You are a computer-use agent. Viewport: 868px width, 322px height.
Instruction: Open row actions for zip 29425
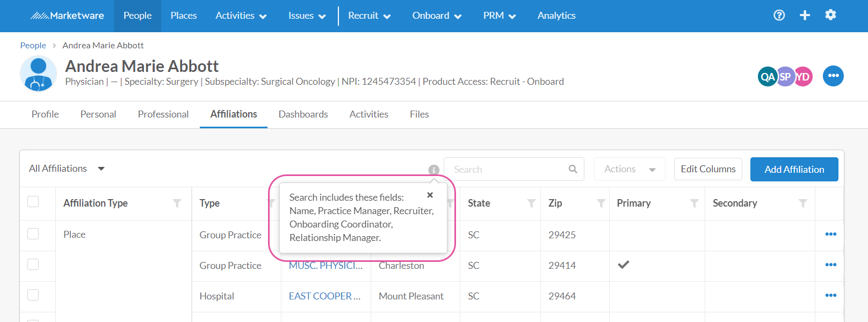(x=830, y=234)
